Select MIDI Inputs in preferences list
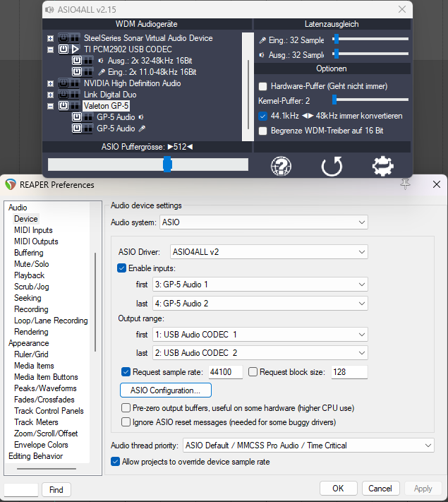The image size is (448, 502). 33,230
